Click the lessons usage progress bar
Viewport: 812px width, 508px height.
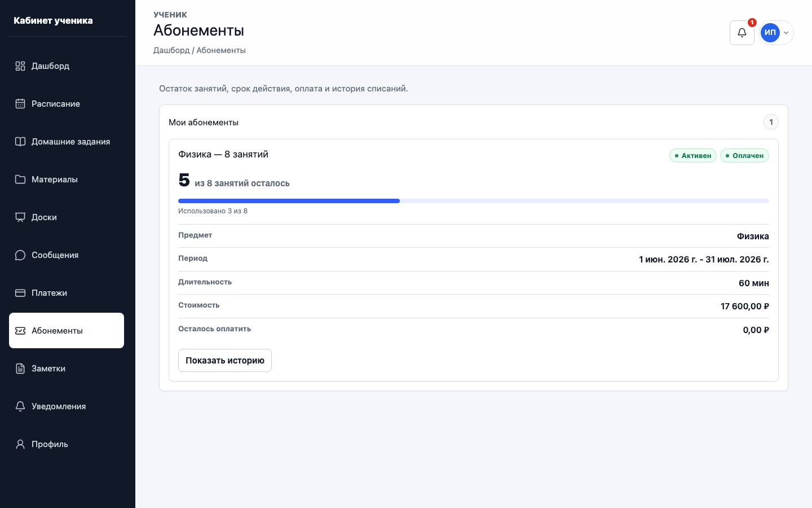pos(474,201)
